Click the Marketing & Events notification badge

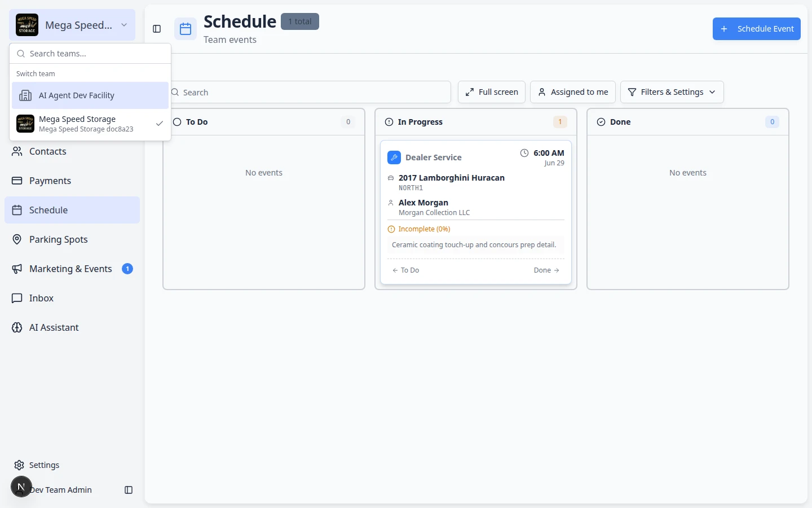(x=127, y=269)
